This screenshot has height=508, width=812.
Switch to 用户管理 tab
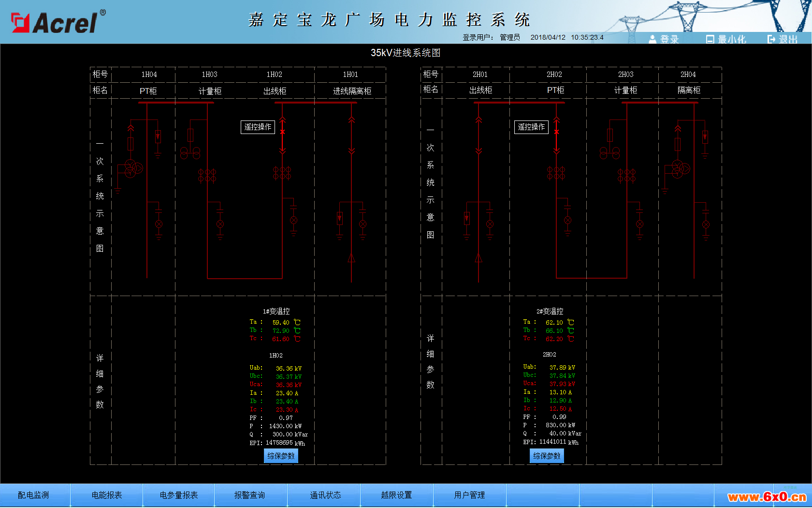[x=469, y=495]
